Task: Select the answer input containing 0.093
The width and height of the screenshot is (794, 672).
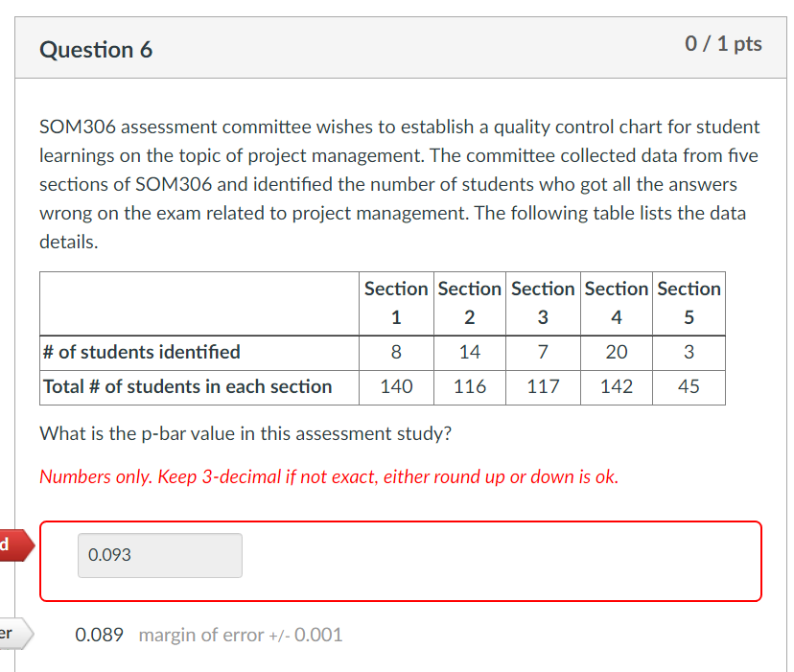Action: pyautogui.click(x=159, y=555)
